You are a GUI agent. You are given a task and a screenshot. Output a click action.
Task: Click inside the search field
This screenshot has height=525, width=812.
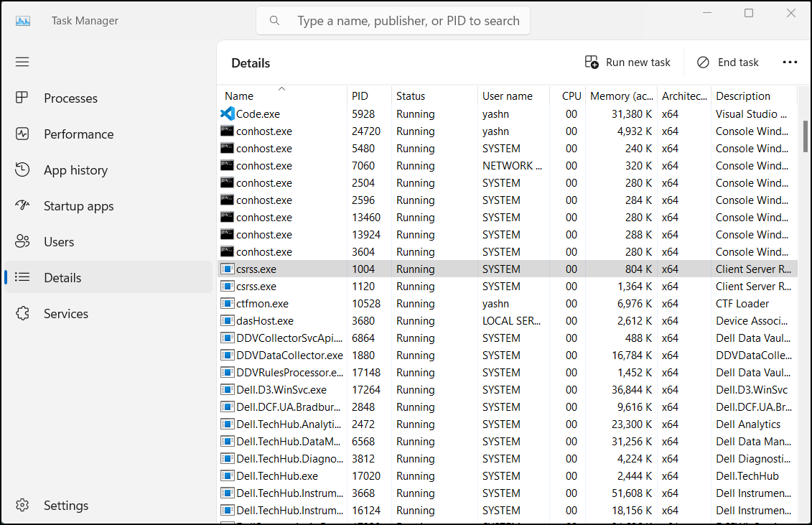click(x=392, y=20)
